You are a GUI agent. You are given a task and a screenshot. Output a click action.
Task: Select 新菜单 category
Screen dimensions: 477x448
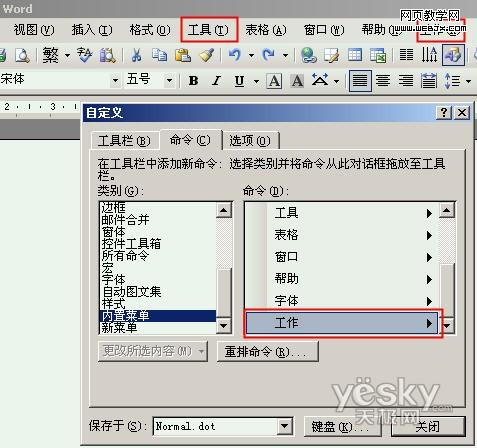(158, 328)
